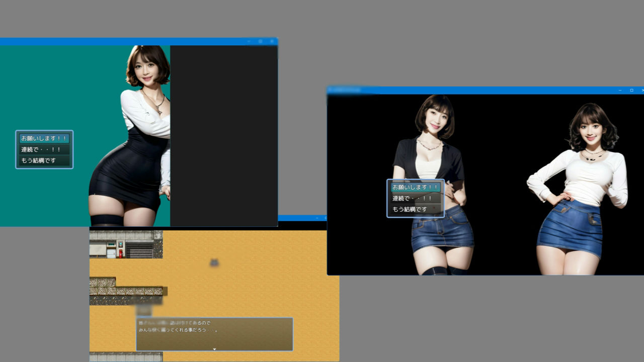Minimize the teal background game window
Viewport: 644px width, 362px height.
click(249, 41)
